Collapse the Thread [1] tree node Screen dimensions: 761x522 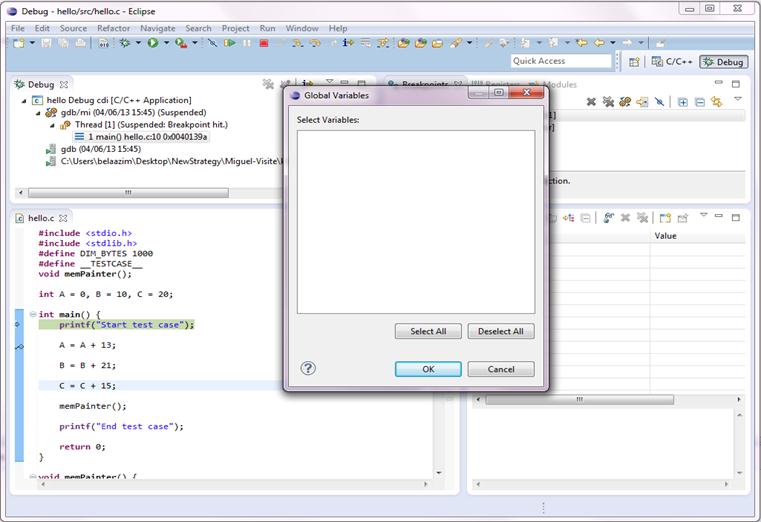coord(52,125)
